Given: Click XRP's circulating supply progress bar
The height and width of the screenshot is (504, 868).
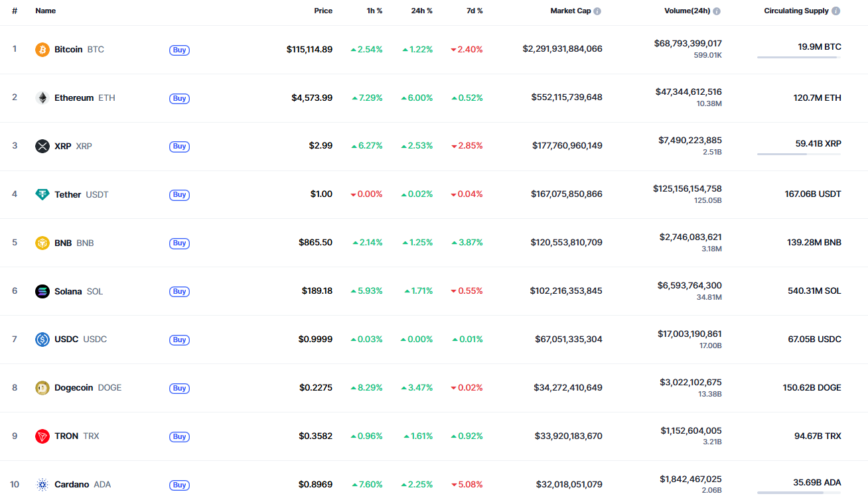Looking at the screenshot, I should [x=799, y=155].
